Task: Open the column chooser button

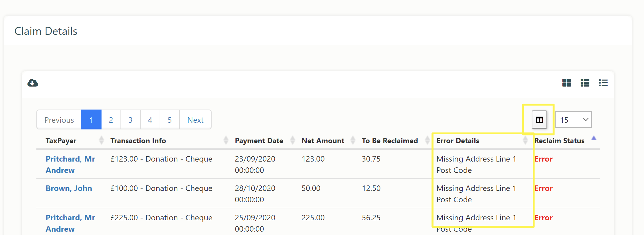Action: click(539, 120)
